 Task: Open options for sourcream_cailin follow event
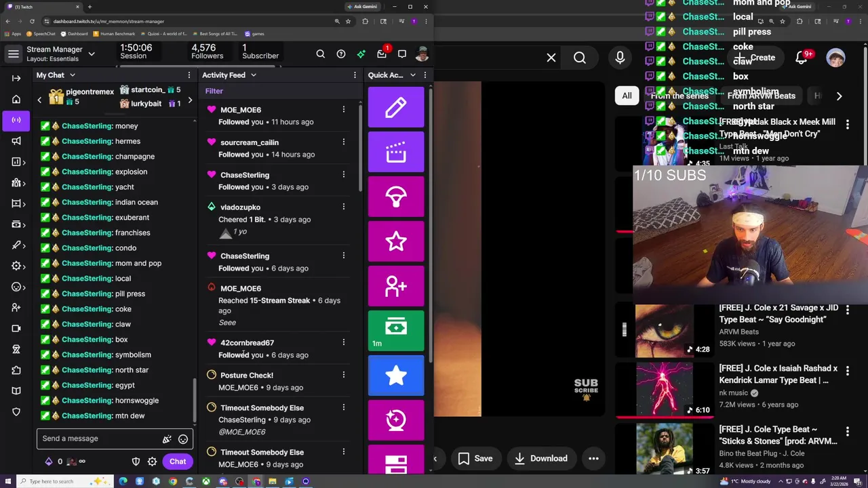344,142
